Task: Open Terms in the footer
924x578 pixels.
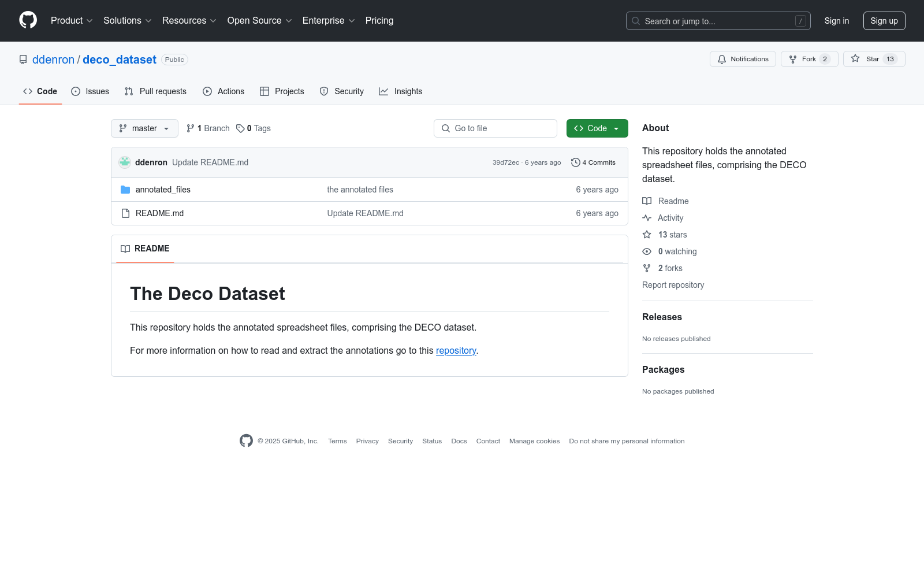Action: (x=337, y=441)
